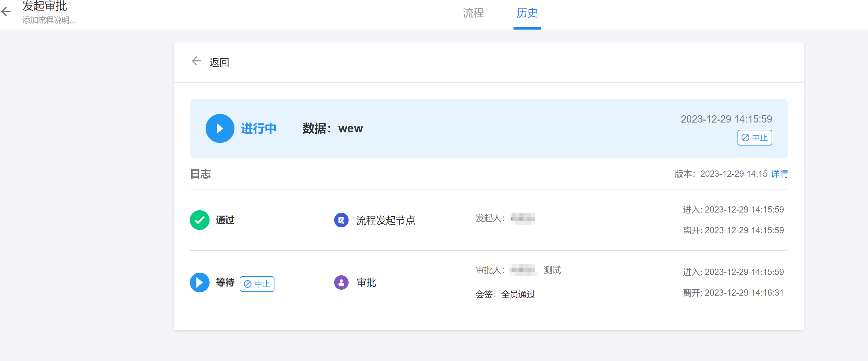Click the purple 审批 stamp icon
868x361 pixels.
[341, 282]
